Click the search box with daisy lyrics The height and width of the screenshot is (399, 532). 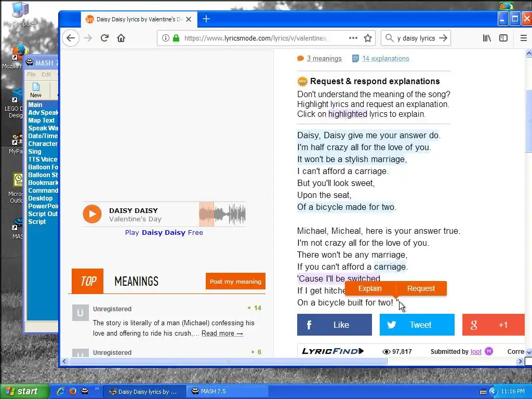[416, 38]
